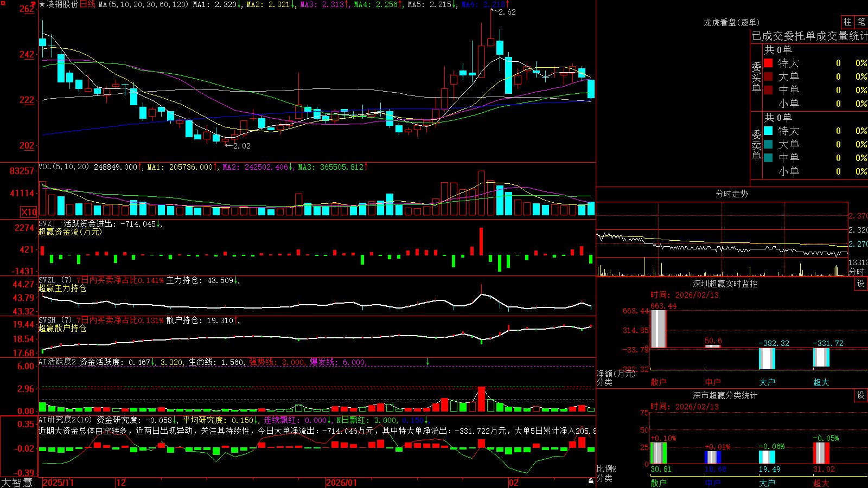Click the MA(5,10,20,30,60,120) indicator parameters
The width and height of the screenshot is (868, 488).
(x=143, y=4)
